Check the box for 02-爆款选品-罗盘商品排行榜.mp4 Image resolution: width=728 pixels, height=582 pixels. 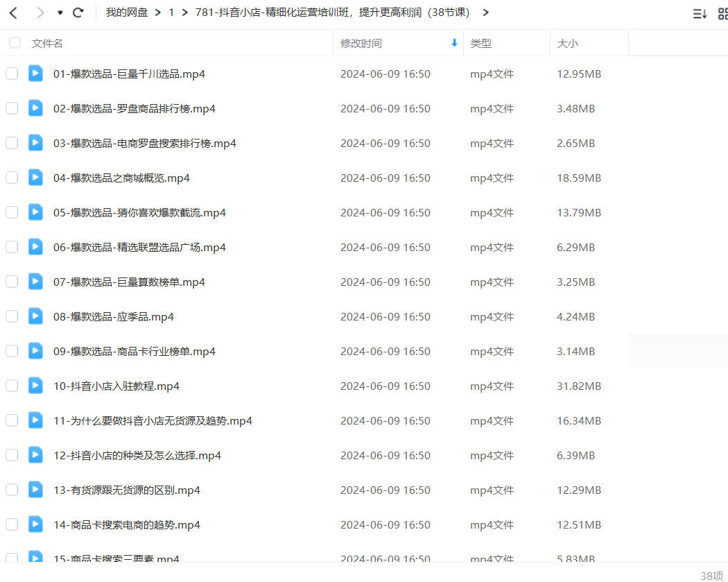tap(12, 108)
